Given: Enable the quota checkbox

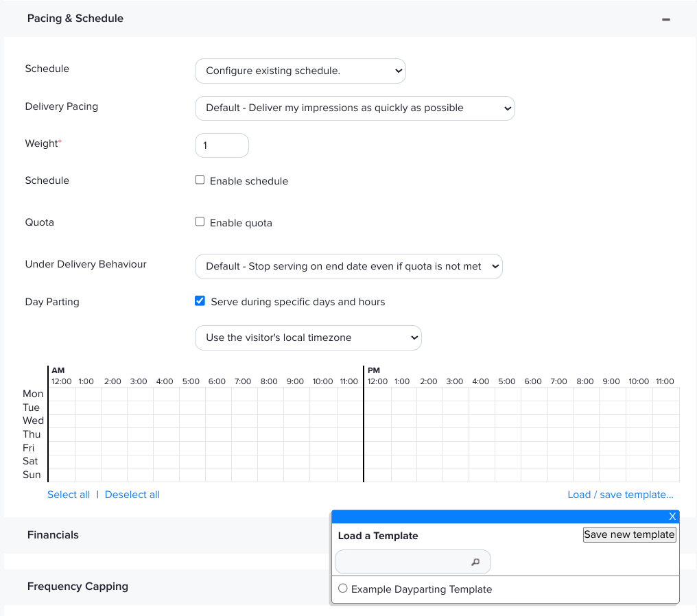Looking at the screenshot, I should click(x=200, y=222).
